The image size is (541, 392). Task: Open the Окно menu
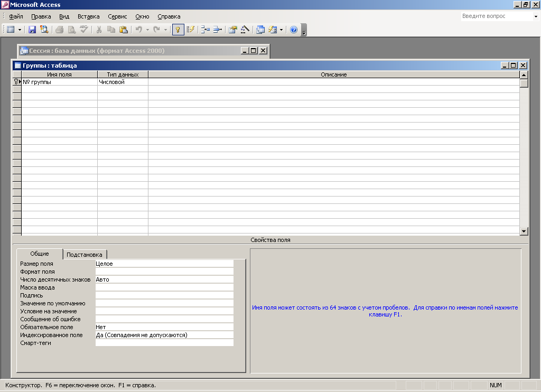point(142,16)
